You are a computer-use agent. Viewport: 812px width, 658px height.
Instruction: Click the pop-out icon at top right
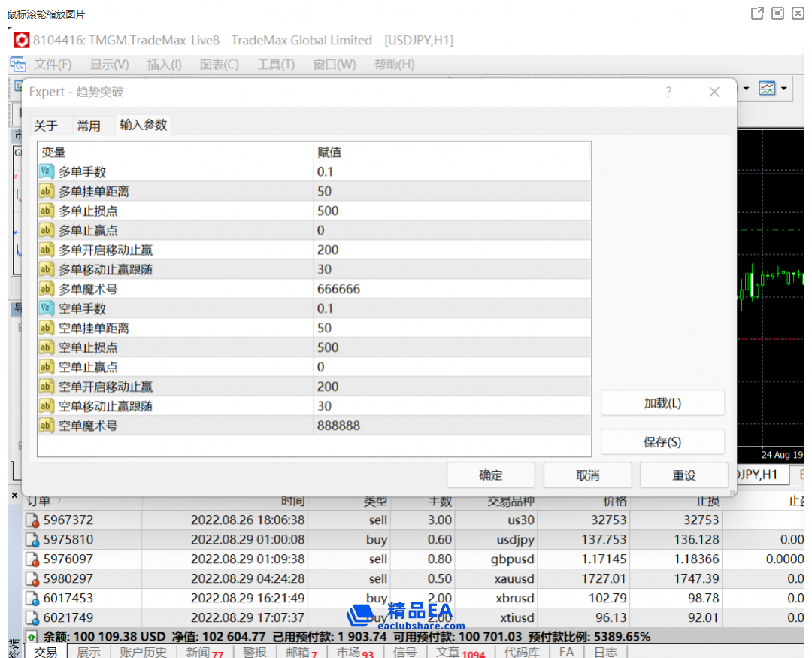(x=757, y=14)
